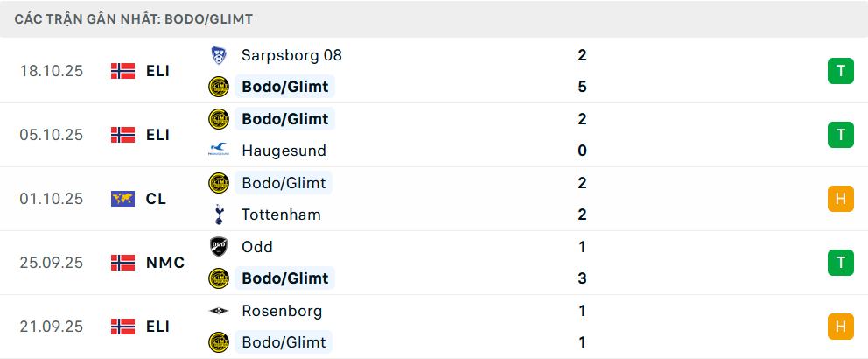868x359 pixels.
Task: Select the NMC competition label
Action: tap(165, 263)
